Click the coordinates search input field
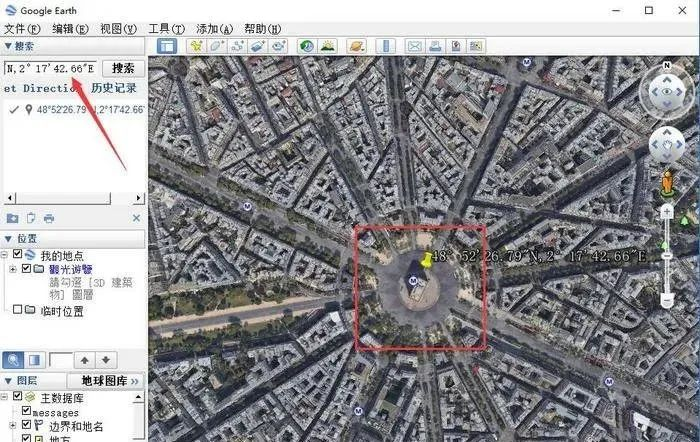The image size is (700, 442). (x=50, y=68)
